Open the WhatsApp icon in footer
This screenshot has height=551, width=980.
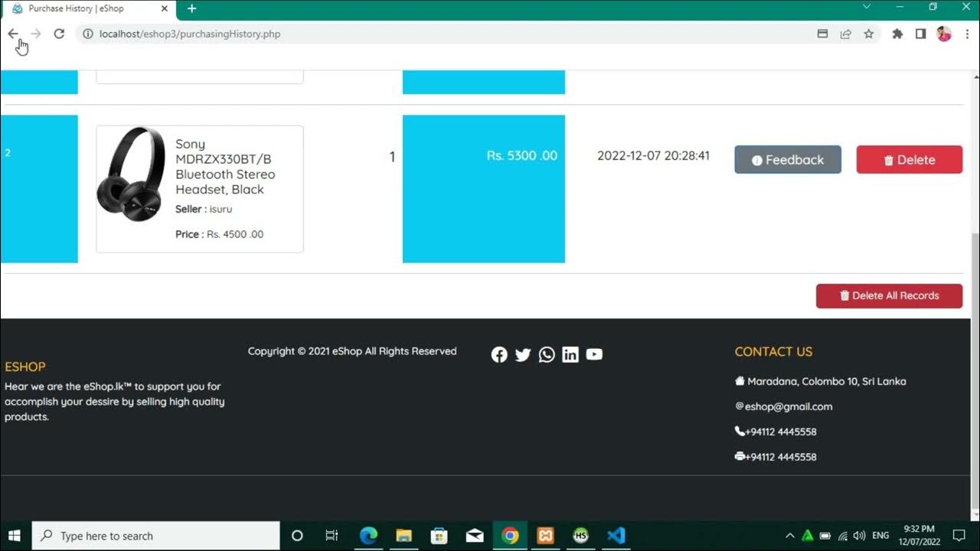[547, 354]
